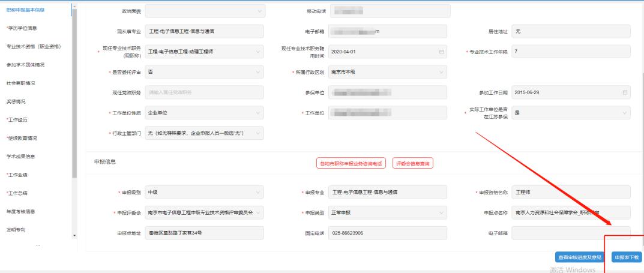644x273 pixels.
Task: Click the 申报专业 field
Action: tap(388, 192)
